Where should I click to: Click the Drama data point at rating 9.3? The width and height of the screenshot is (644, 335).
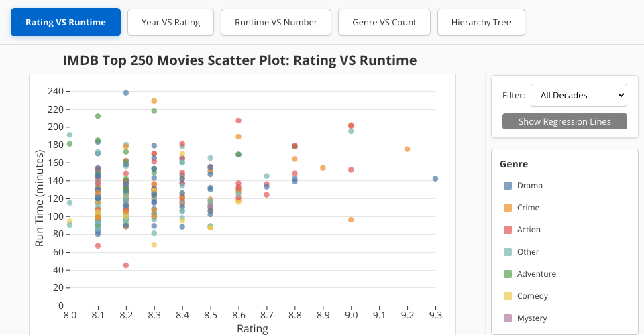click(435, 179)
